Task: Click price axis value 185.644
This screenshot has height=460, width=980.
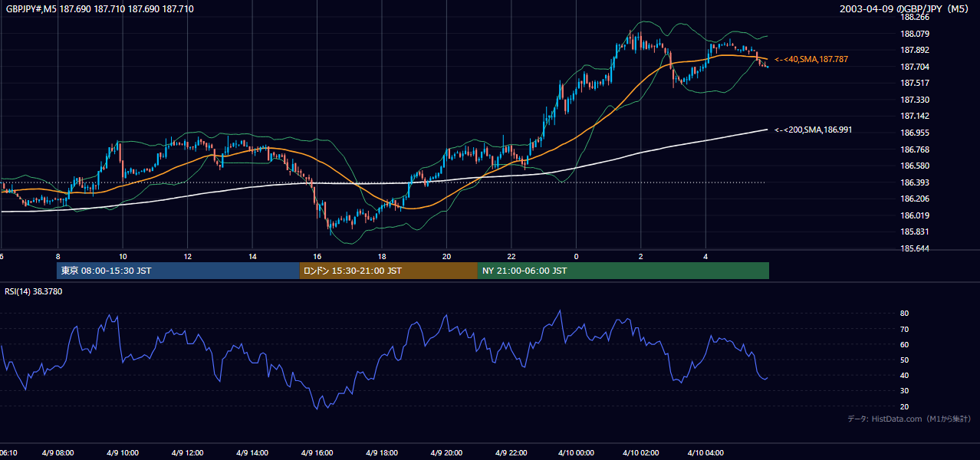Action: [915, 248]
